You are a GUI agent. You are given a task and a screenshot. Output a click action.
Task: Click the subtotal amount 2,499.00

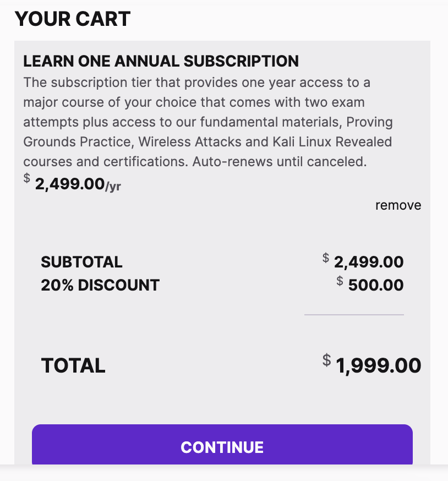(369, 262)
